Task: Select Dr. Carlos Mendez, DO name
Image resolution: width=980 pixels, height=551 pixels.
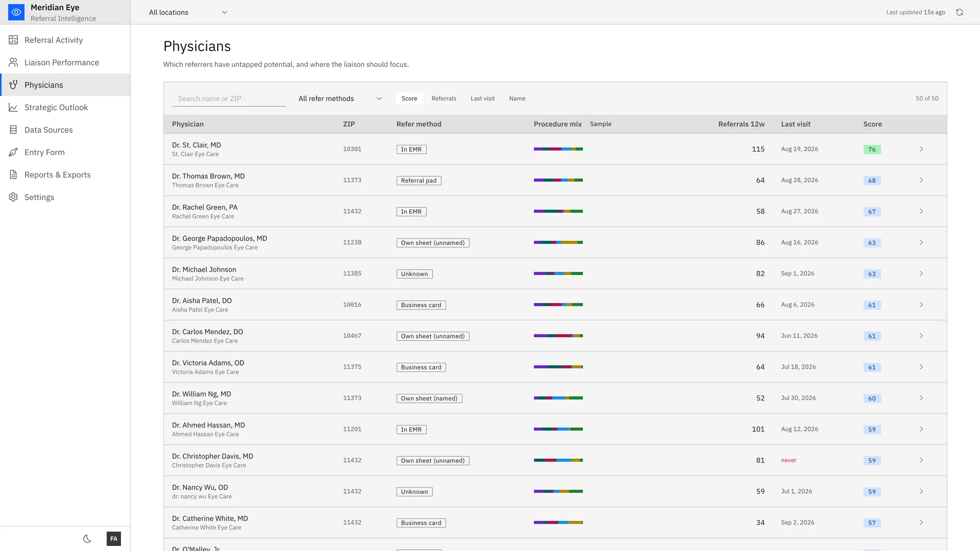Action: 208,332
